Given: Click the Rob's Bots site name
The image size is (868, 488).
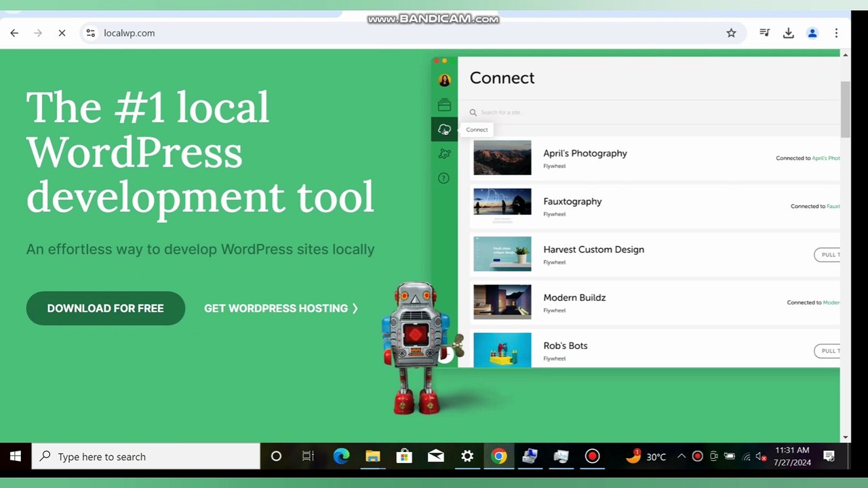Looking at the screenshot, I should 566,346.
